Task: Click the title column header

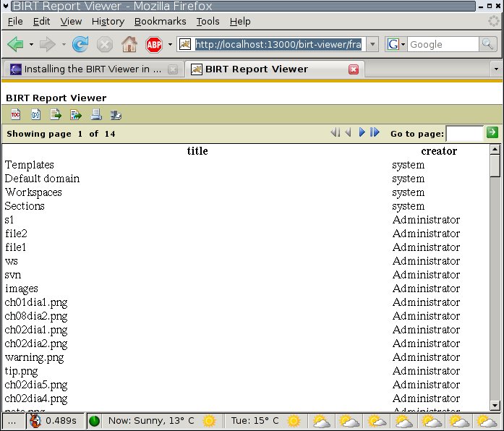Action: click(x=197, y=151)
